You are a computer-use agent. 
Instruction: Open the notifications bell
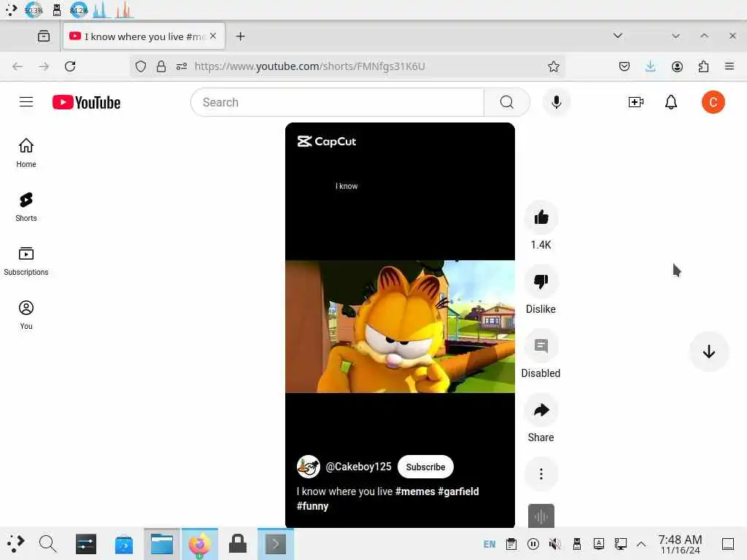pos(671,102)
